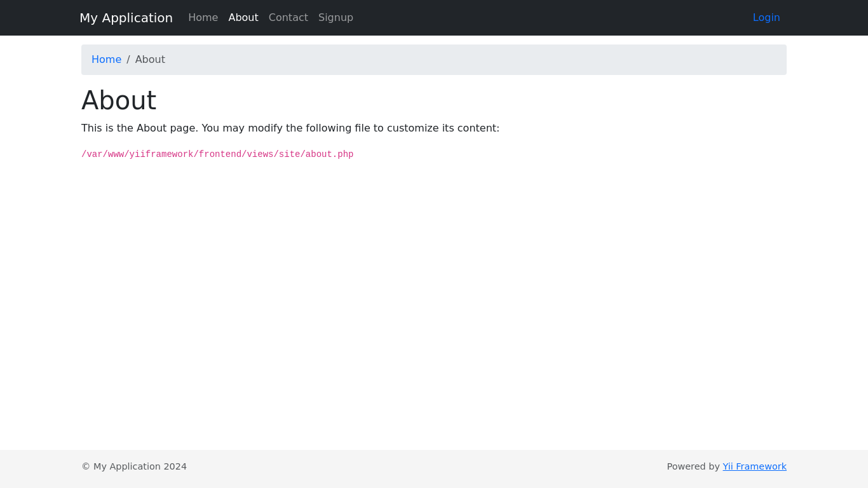Click the My Application brand logo
Image resolution: width=868 pixels, height=488 pixels.
(x=126, y=18)
